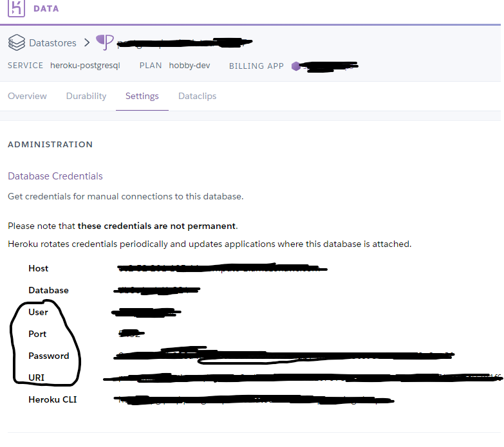Click the SERVICE label

click(x=25, y=66)
